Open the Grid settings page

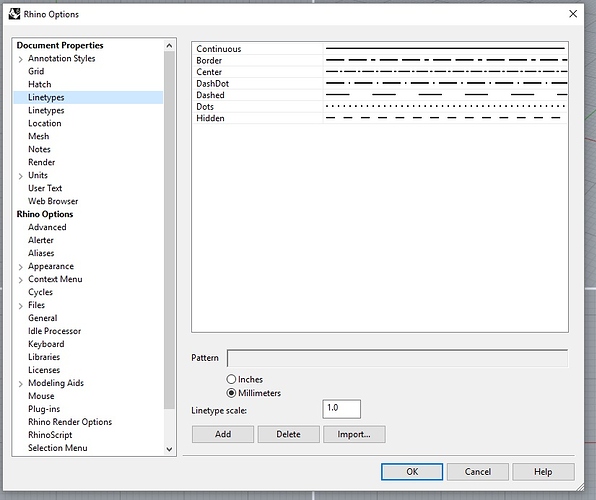click(x=36, y=71)
